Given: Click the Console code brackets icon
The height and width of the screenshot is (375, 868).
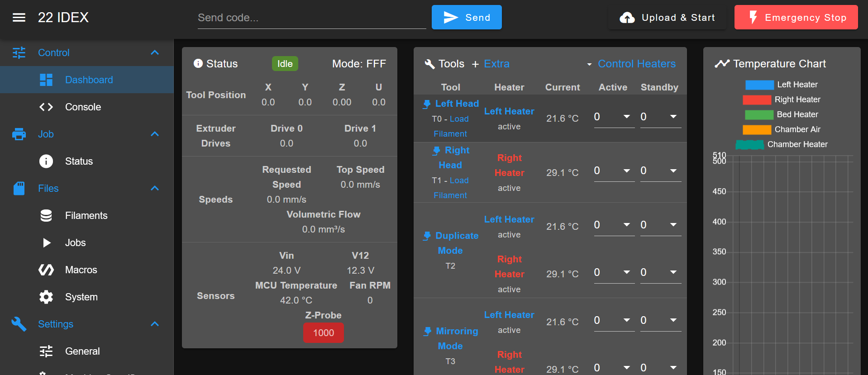Looking at the screenshot, I should (46, 107).
